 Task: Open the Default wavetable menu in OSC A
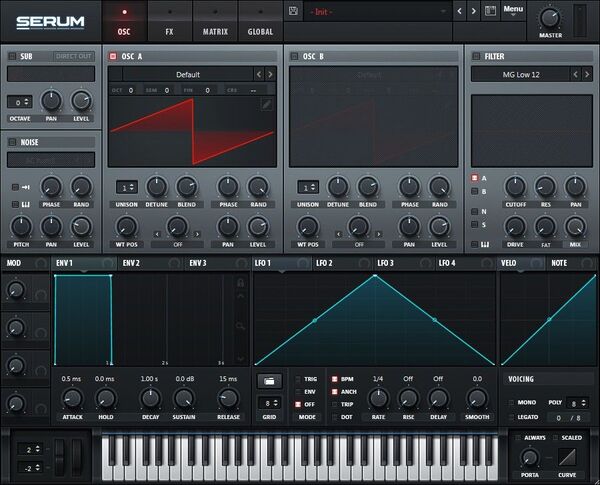pyautogui.click(x=188, y=74)
